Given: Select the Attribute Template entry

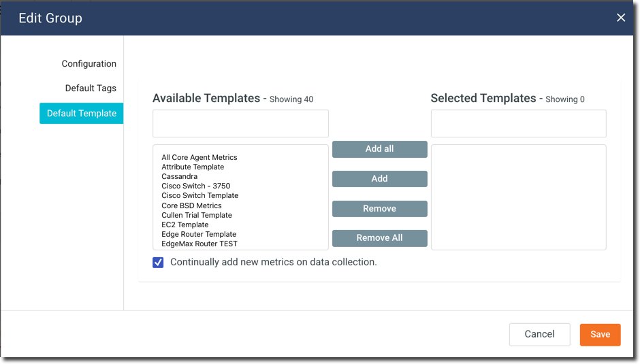Looking at the screenshot, I should [193, 167].
